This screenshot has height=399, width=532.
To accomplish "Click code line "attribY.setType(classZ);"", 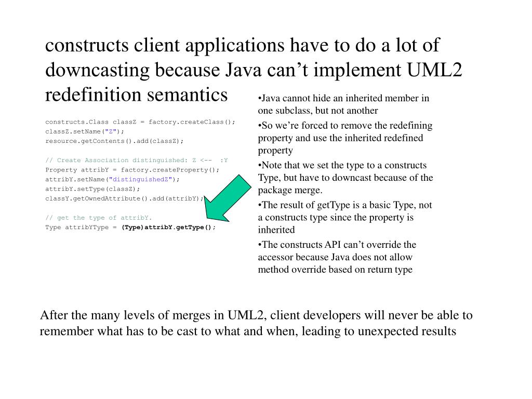I will [92, 189].
